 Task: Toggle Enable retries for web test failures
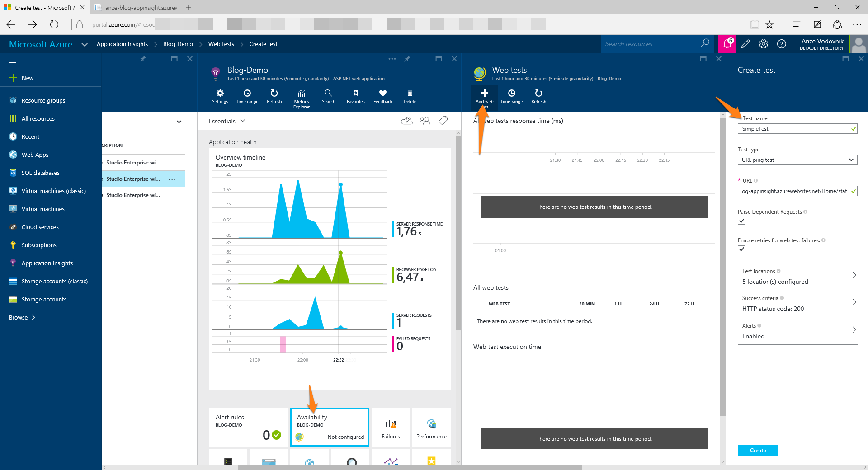point(741,249)
